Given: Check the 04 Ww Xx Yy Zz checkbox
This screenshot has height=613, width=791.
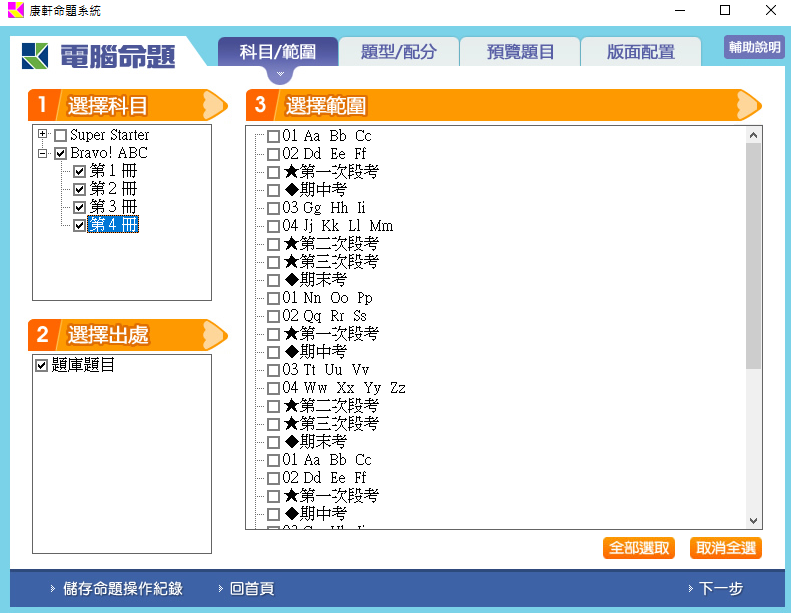Looking at the screenshot, I should (x=273, y=388).
